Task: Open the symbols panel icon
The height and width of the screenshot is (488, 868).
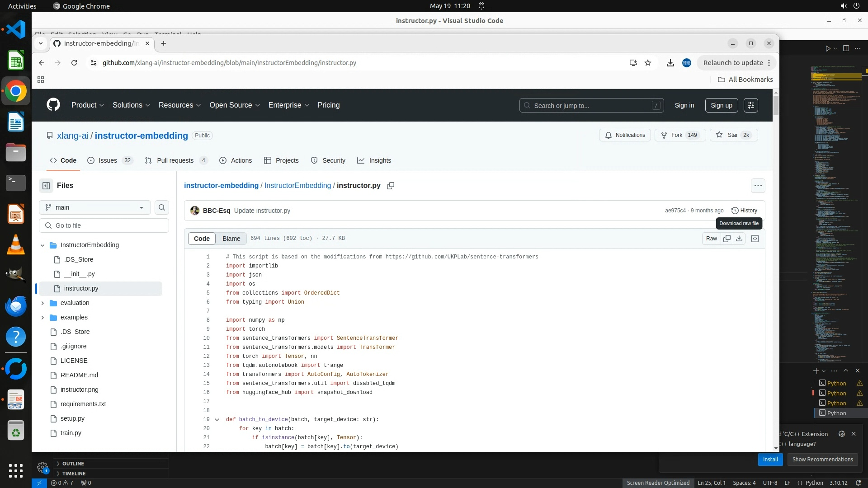Action: pyautogui.click(x=755, y=239)
